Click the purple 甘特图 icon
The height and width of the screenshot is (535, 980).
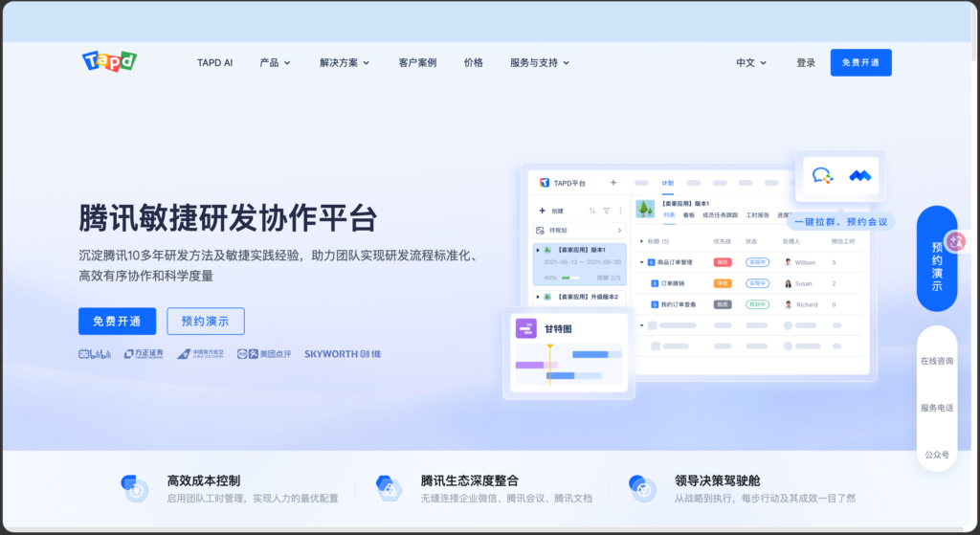(525, 328)
